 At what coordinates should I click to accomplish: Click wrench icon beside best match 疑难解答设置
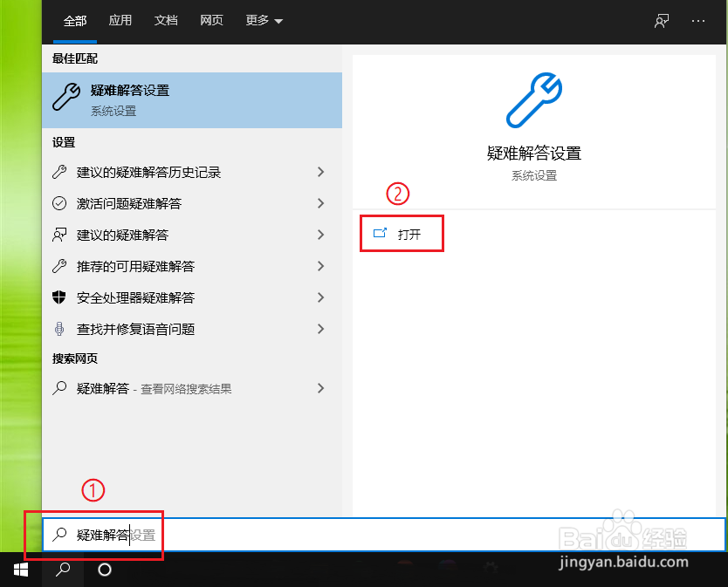point(66,97)
